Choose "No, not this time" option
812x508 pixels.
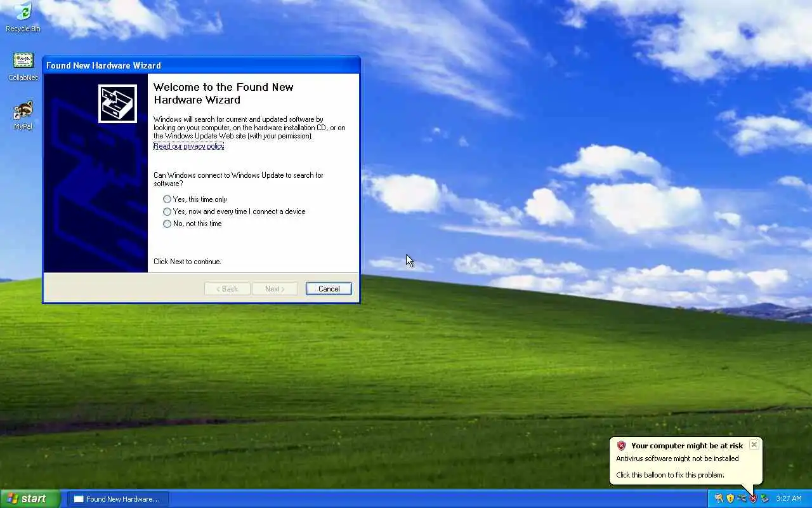point(192,224)
